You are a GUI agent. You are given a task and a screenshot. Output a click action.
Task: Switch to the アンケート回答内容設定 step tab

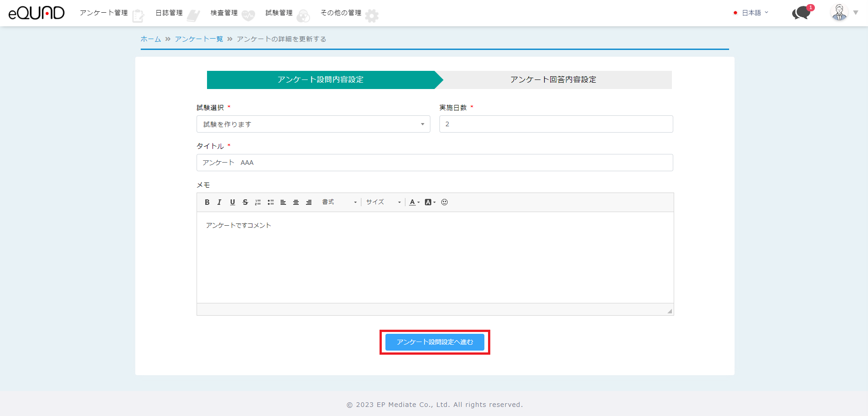[x=553, y=80]
